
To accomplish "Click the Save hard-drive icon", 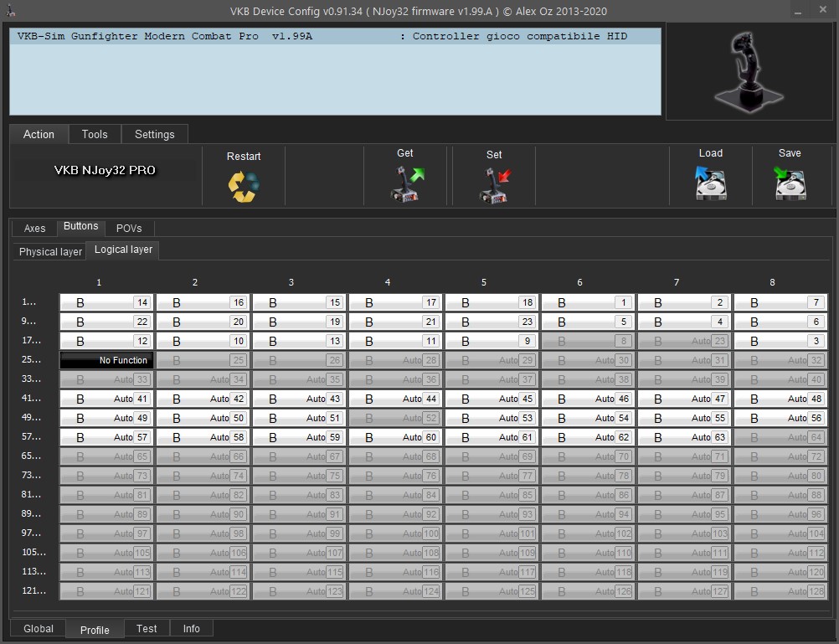I will [x=790, y=183].
